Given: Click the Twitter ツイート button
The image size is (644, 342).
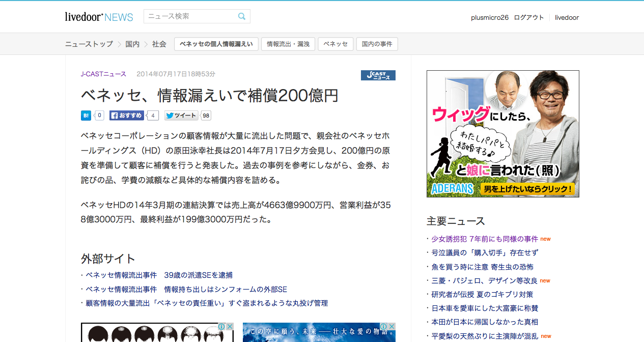Looking at the screenshot, I should coord(181,116).
